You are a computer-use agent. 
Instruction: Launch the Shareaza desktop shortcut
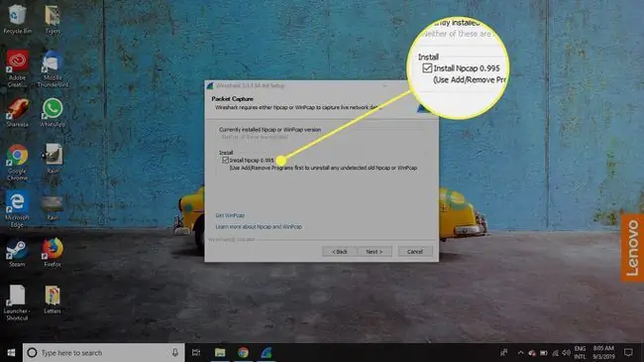17,112
